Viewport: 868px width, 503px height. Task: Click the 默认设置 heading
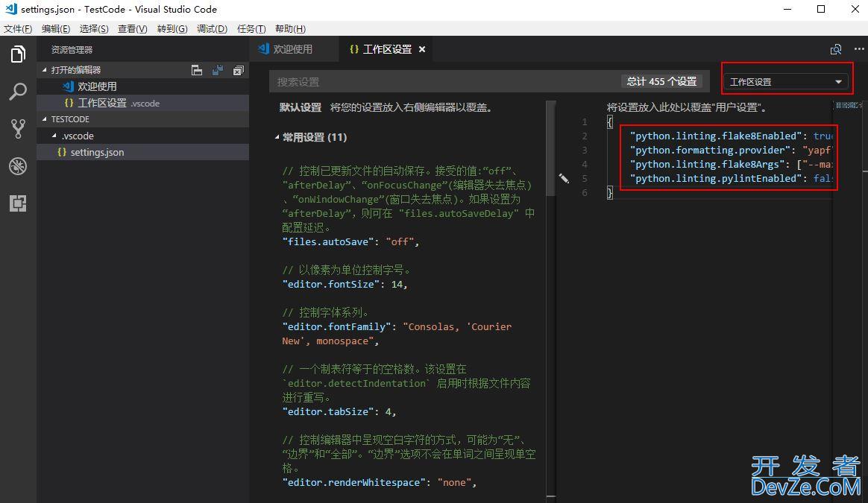(x=300, y=107)
